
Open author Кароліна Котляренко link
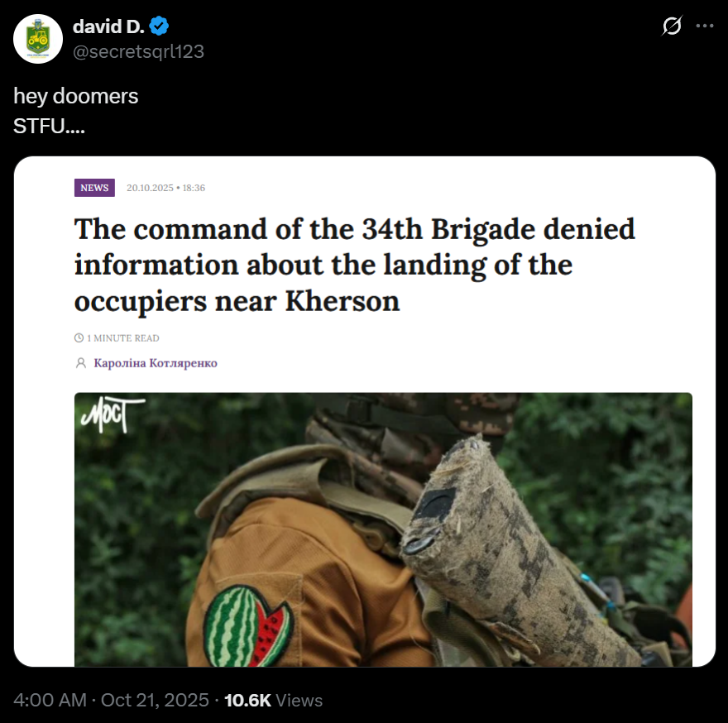tap(156, 362)
